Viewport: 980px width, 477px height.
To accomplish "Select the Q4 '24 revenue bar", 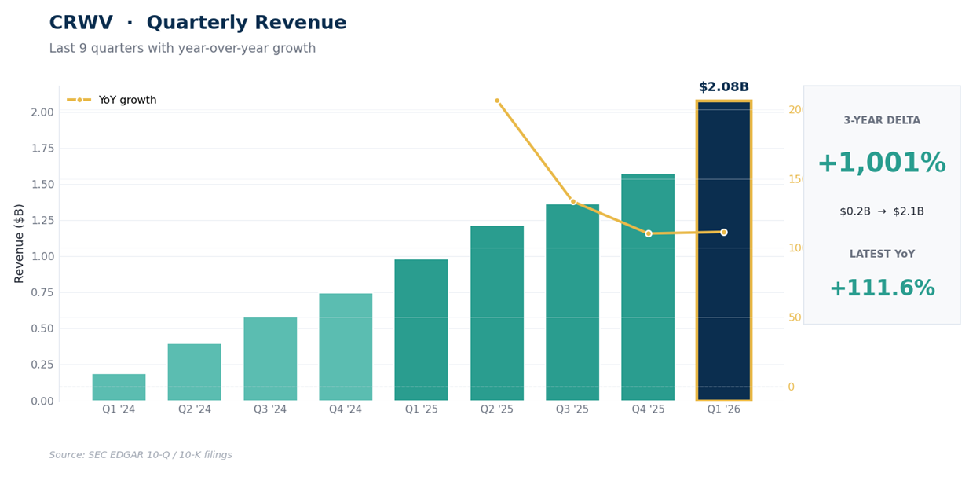I will click(x=346, y=347).
